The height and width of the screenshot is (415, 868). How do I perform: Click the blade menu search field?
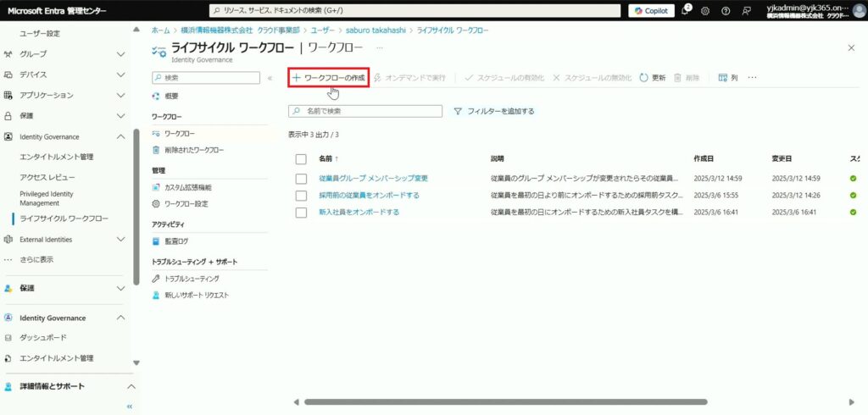pyautogui.click(x=206, y=78)
